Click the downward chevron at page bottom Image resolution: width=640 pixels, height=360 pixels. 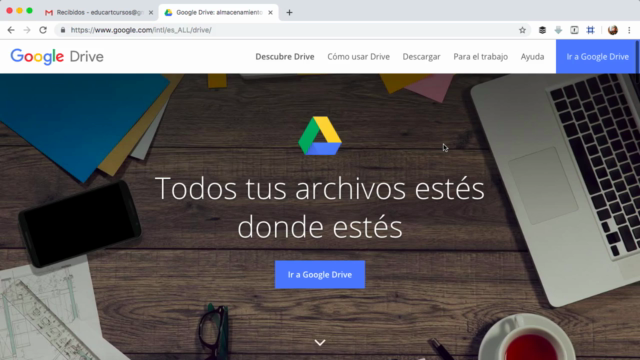click(x=320, y=342)
